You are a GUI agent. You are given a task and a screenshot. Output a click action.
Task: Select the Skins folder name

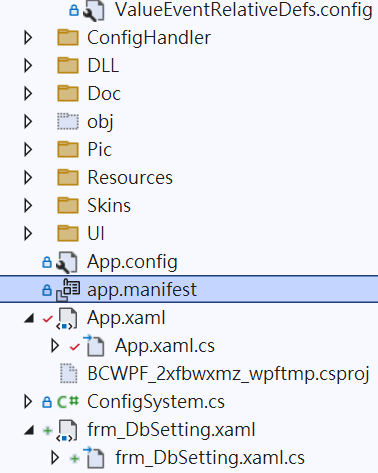coord(109,205)
